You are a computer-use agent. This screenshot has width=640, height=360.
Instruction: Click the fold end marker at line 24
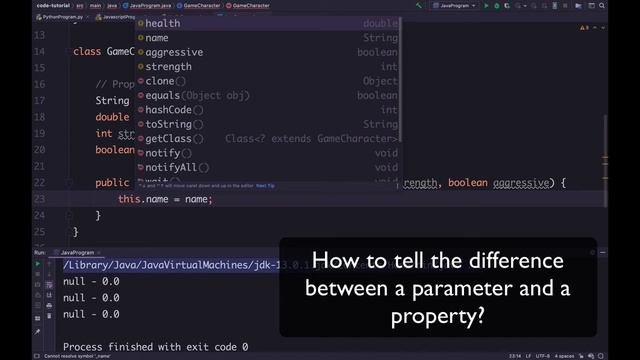point(69,215)
